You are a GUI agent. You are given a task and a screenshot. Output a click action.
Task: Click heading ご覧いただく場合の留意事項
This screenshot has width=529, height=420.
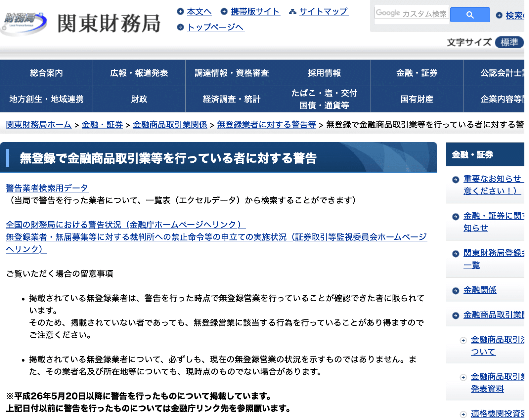coord(60,274)
